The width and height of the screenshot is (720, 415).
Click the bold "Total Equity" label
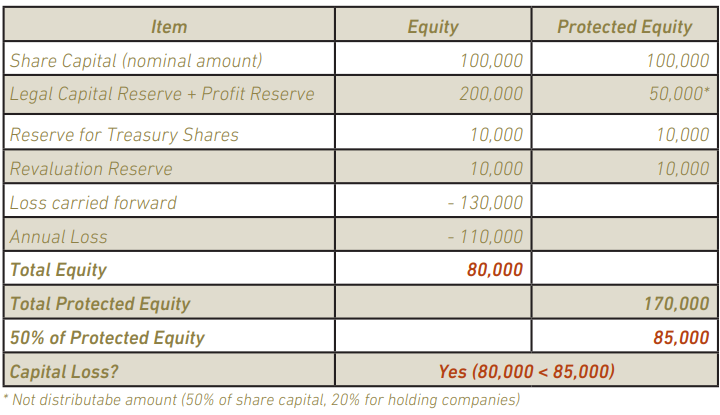click(x=58, y=269)
